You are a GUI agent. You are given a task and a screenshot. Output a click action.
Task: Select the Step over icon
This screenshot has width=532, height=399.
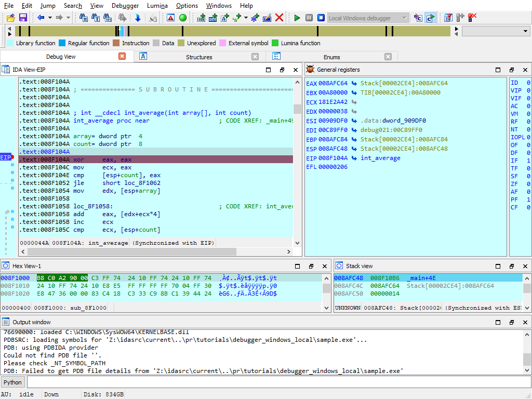[430, 17]
